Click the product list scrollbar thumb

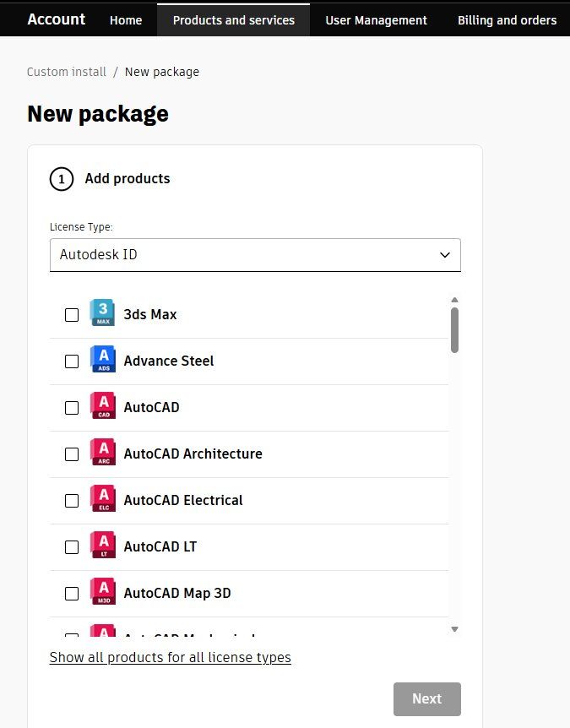pyautogui.click(x=455, y=330)
